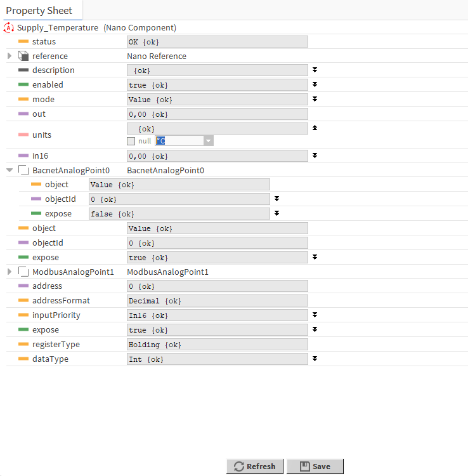Select the Property Sheet tab

[x=39, y=11]
